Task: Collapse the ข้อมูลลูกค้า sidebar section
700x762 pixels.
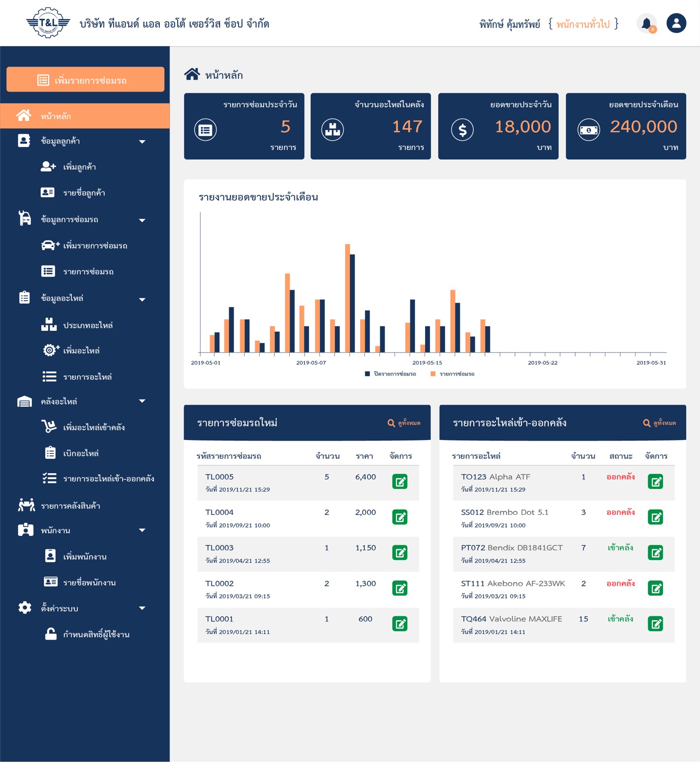Action: 142,142
